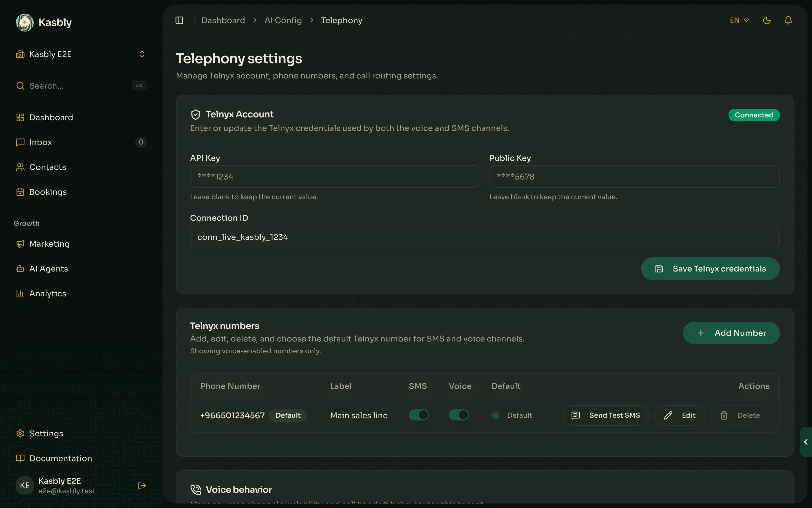This screenshot has width=812, height=508.
Task: Open Marketing in sidebar
Action: coord(81,244)
